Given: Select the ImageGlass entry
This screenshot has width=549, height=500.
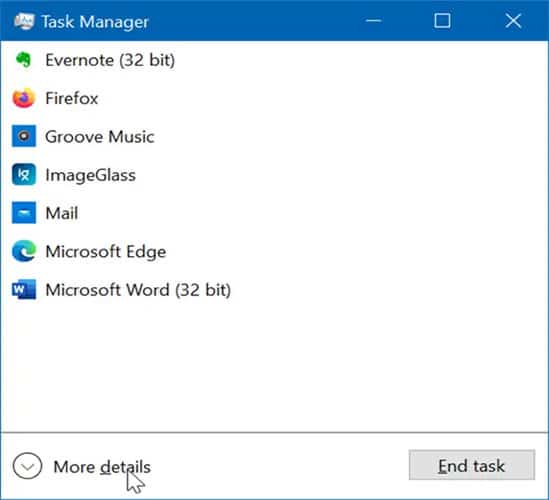Looking at the screenshot, I should point(90,175).
